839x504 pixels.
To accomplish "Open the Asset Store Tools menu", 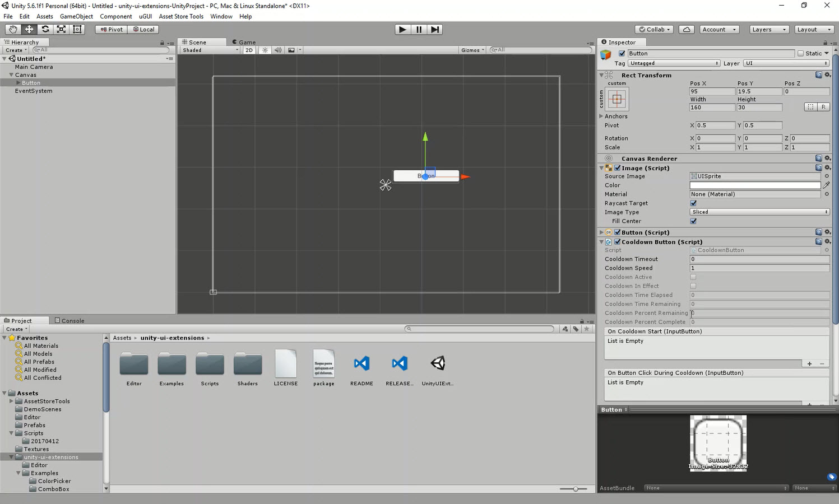I will (x=181, y=16).
